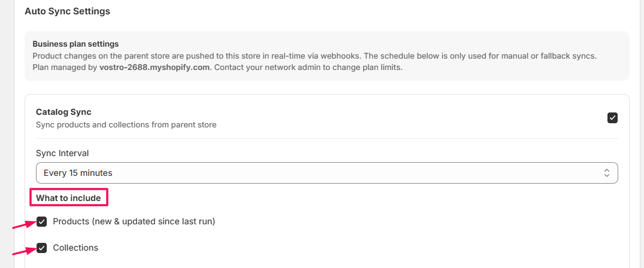Screen dimensions: 644x268
Task: Click the "Business plan settings" banner title
Action: (x=75, y=44)
